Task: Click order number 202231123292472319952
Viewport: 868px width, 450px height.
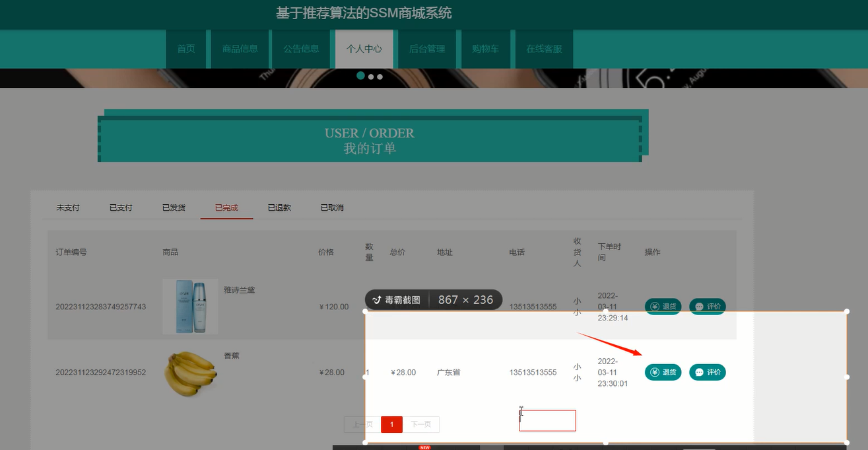Action: (101, 373)
